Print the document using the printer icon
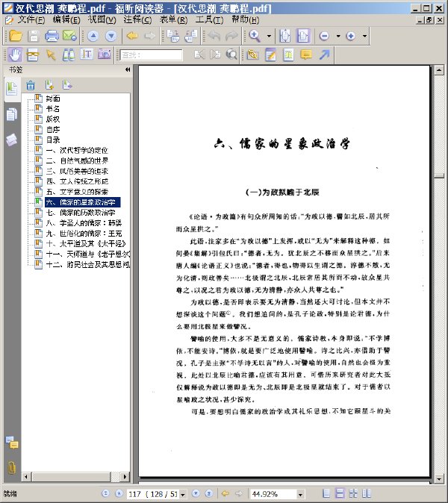Image resolution: width=448 pixels, height=503 pixels. coord(52,36)
